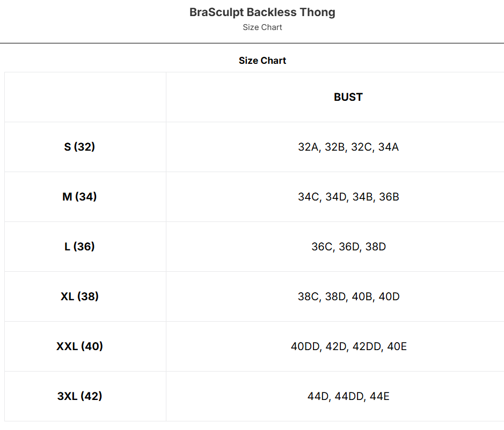
Task: Select the BUST column header
Action: tap(348, 97)
